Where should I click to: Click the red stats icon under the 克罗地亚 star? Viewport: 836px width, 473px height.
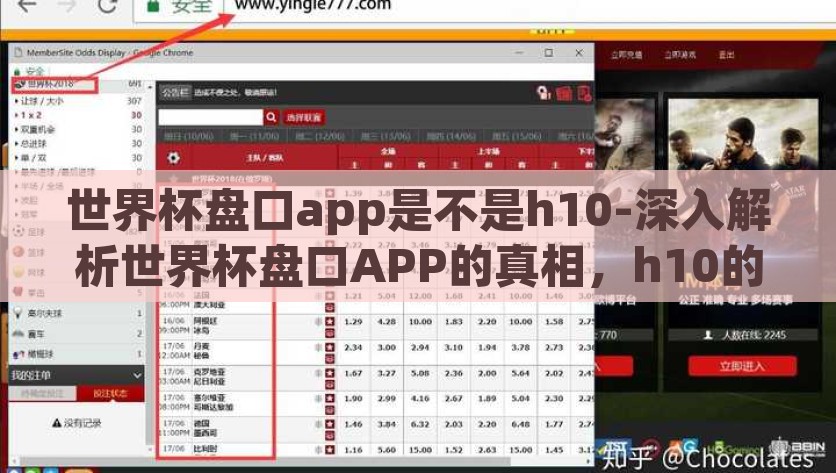click(x=330, y=384)
